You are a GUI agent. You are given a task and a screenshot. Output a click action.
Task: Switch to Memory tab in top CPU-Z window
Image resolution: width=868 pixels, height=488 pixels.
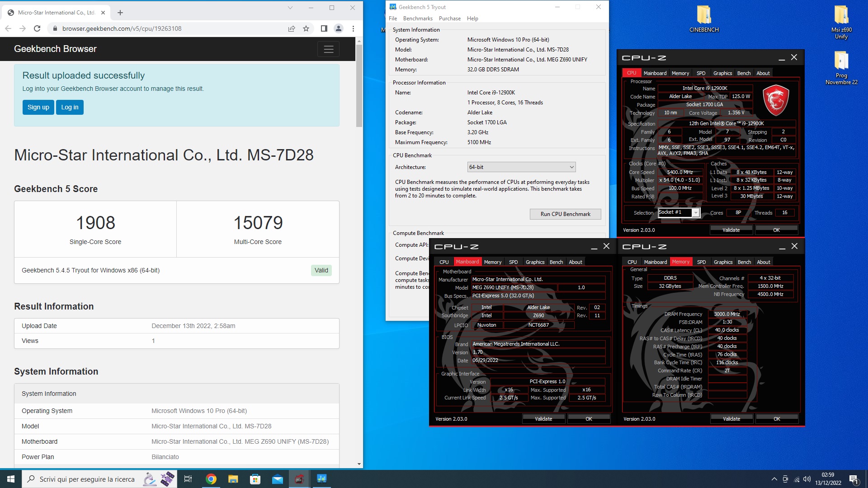pos(680,73)
